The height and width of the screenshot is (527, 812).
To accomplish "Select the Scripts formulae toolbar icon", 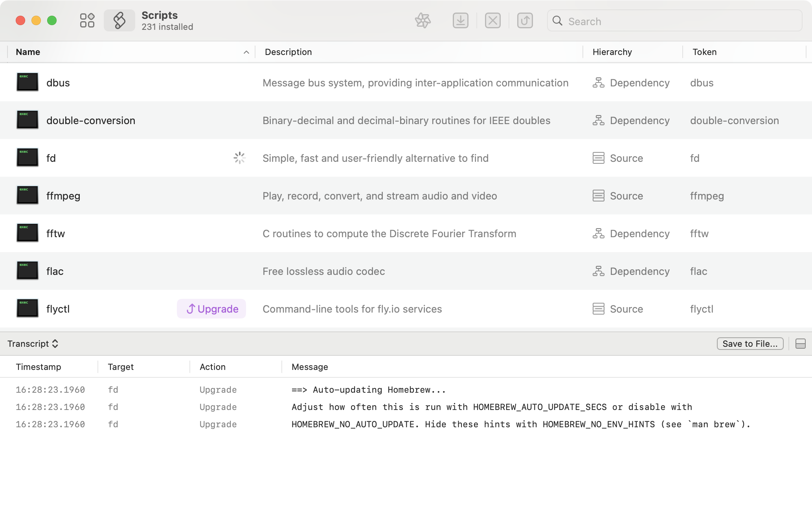I will tap(119, 20).
